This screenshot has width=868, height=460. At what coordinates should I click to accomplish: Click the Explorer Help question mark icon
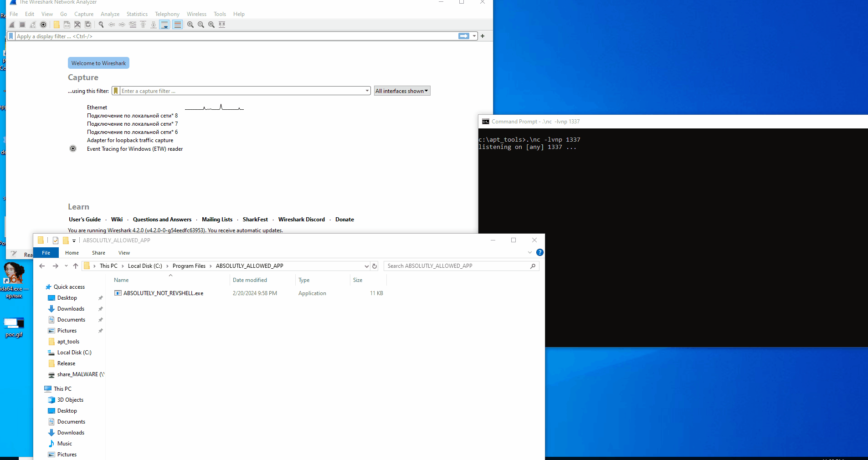(539, 252)
